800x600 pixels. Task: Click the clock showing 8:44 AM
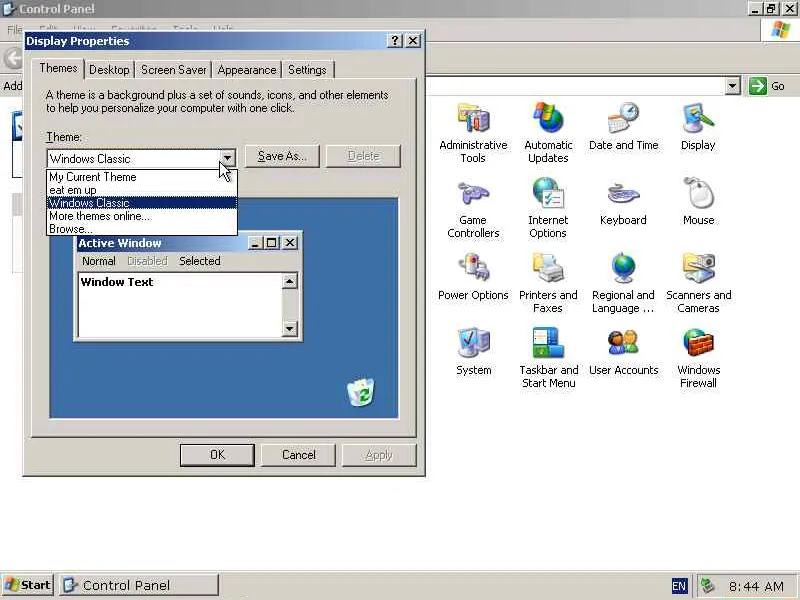(x=756, y=586)
